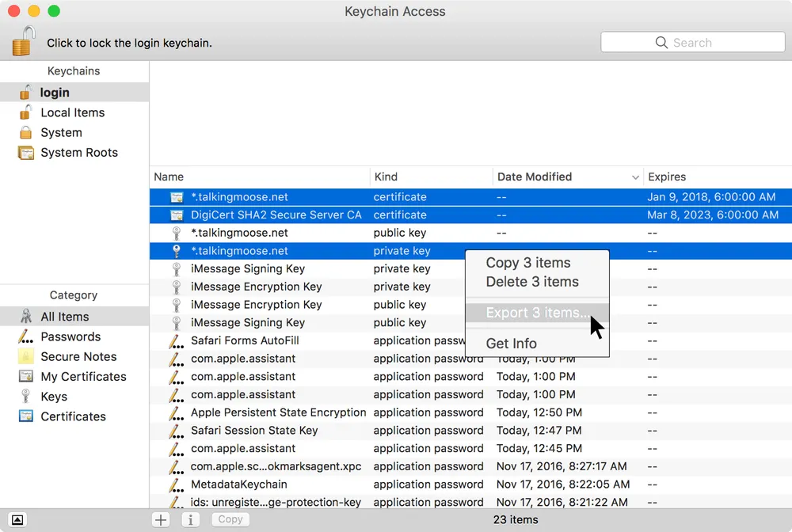Open the System keychain
The height and width of the screenshot is (532, 792).
coord(74,133)
